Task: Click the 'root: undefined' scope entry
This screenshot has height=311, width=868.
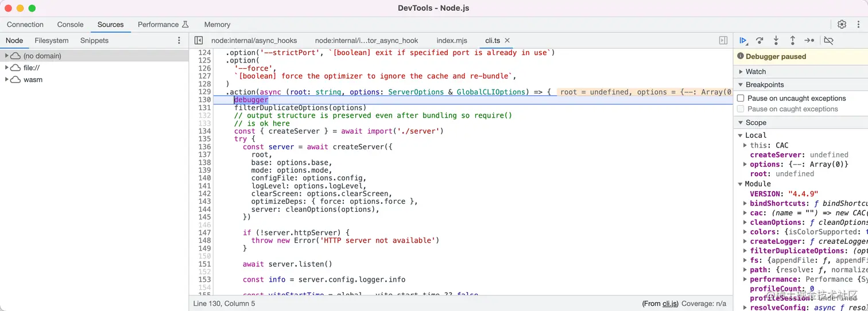Action: tap(782, 174)
